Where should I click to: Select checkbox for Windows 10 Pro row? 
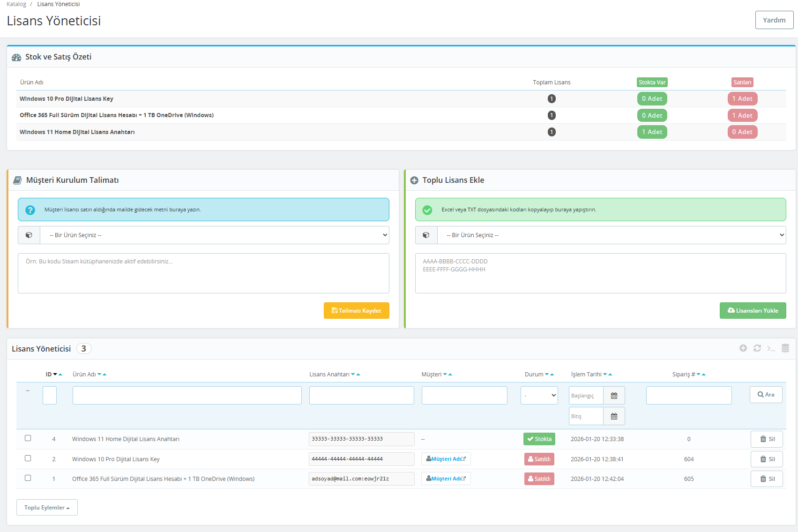28,458
